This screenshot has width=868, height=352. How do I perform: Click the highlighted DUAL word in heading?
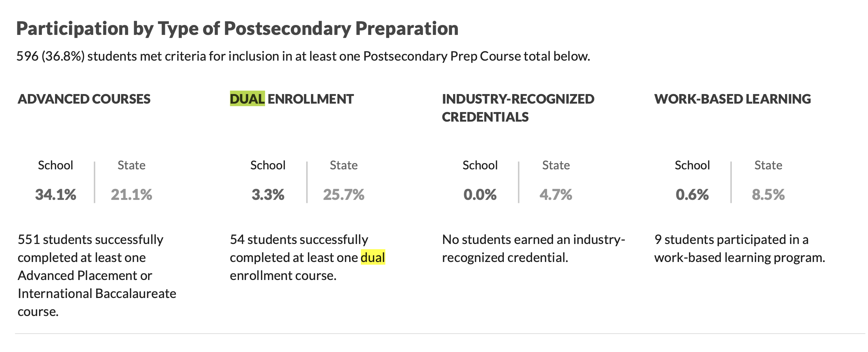(247, 98)
